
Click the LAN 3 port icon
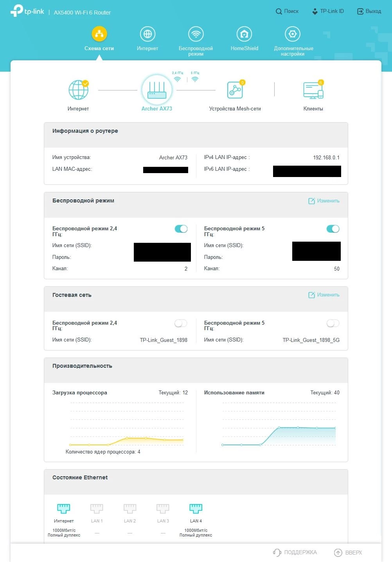click(163, 508)
